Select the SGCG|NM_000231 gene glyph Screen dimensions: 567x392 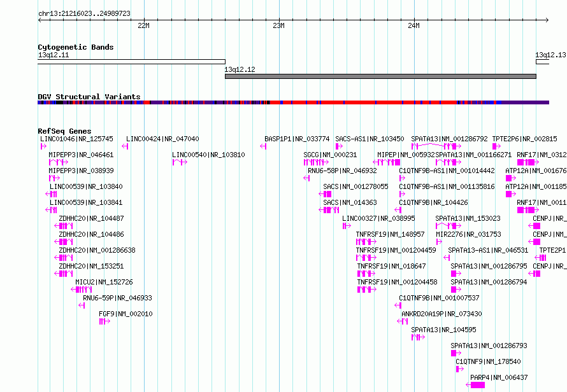tap(316, 162)
